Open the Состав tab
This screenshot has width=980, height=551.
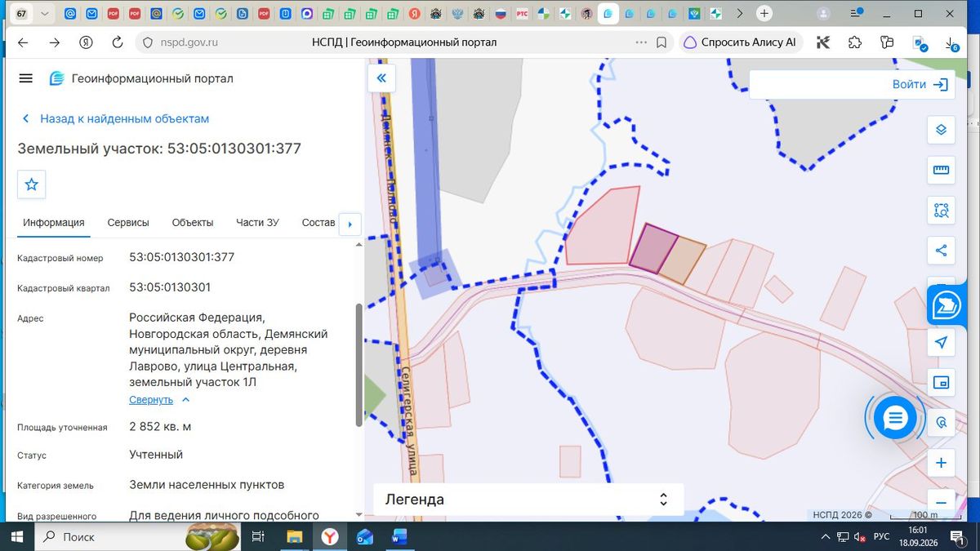(318, 223)
